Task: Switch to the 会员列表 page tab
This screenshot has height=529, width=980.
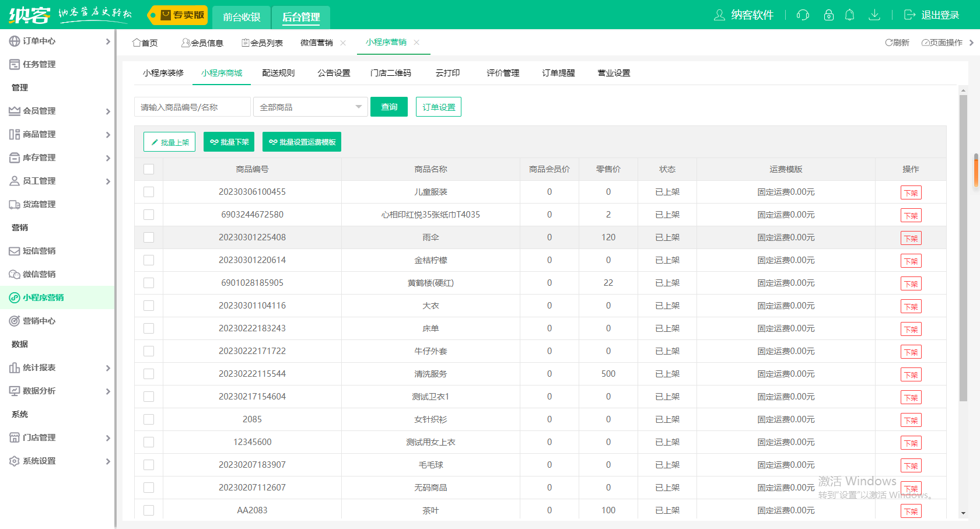Action: coord(262,43)
